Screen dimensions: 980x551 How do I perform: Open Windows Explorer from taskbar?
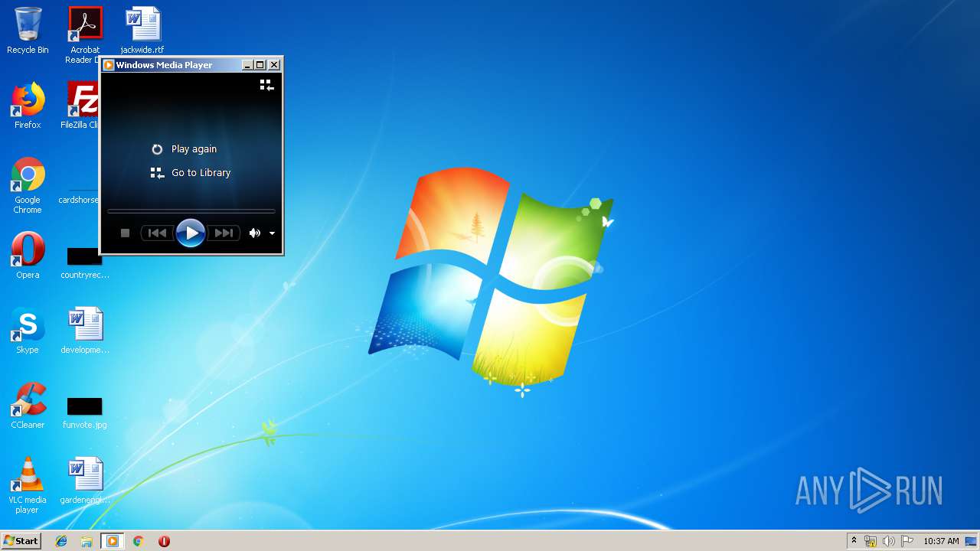point(87,541)
